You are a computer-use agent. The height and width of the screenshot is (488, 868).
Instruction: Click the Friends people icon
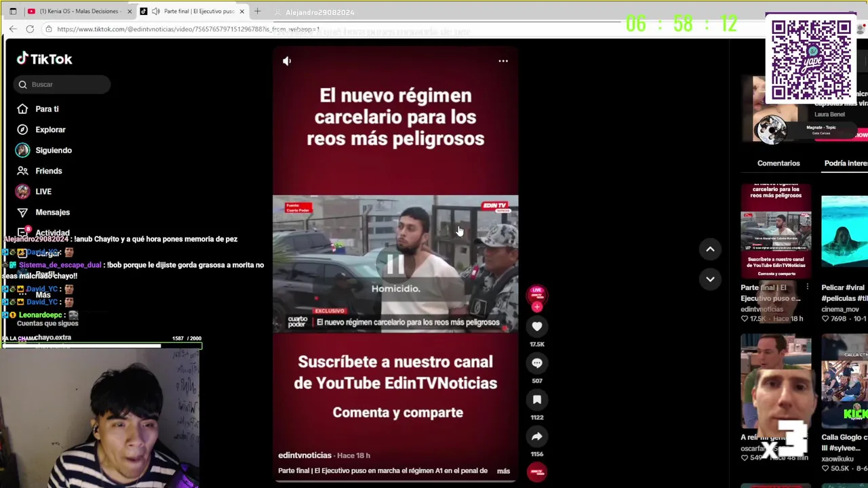point(22,171)
